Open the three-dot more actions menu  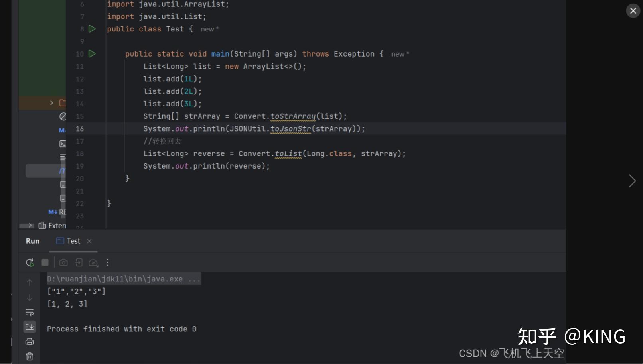[108, 262]
